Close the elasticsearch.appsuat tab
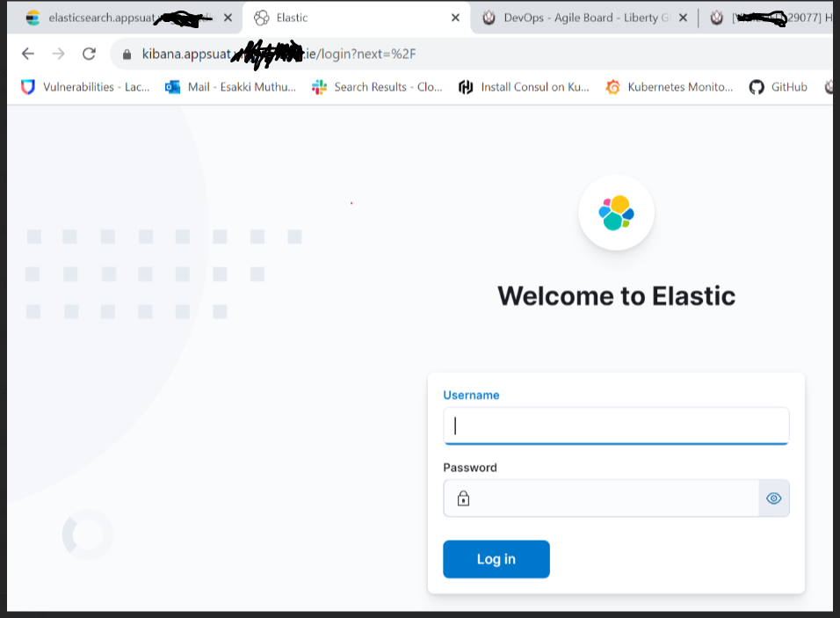The width and height of the screenshot is (840, 618). [x=228, y=18]
